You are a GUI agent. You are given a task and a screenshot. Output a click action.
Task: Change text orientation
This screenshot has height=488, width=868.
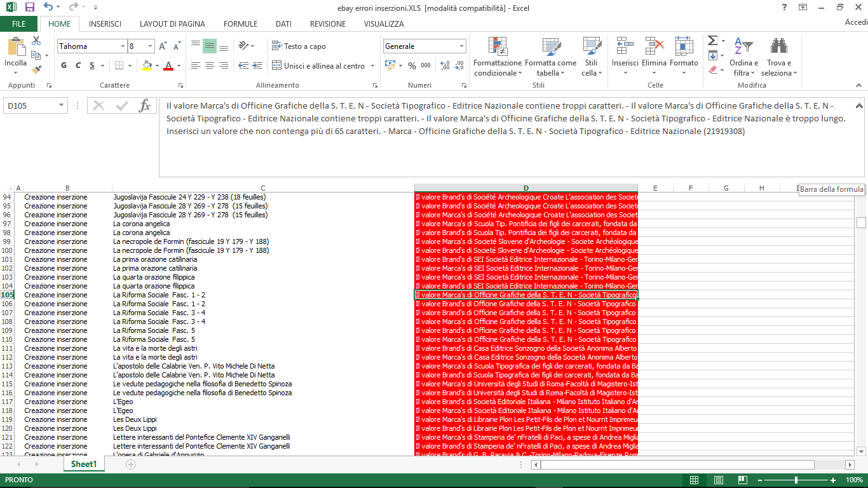pos(243,46)
